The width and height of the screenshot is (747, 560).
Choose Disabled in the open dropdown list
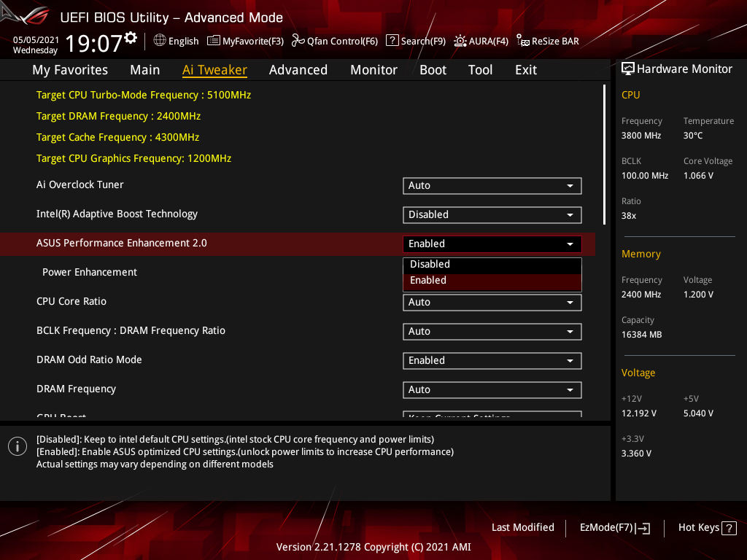click(492, 264)
